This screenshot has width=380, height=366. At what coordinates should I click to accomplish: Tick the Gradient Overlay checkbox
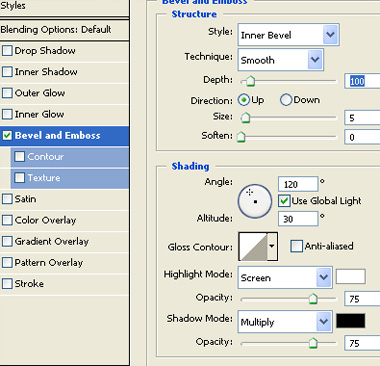(x=7, y=241)
